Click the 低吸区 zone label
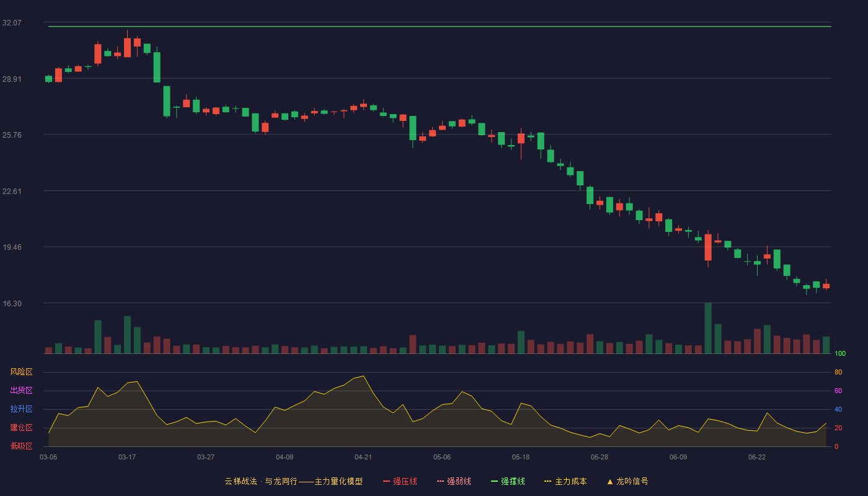Viewport: 868px width, 496px height. tap(21, 446)
